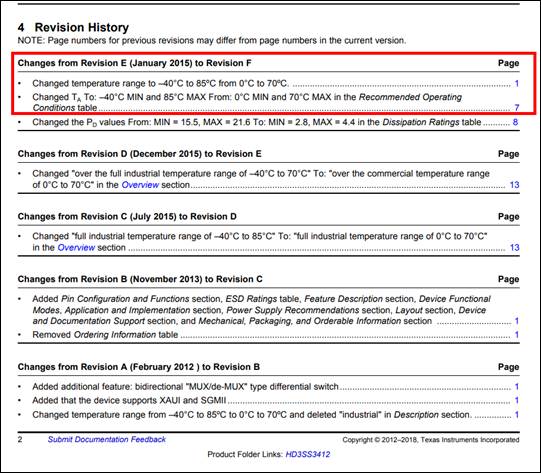Click the Changes from Revision B to Revision C heading
Image resolution: width=541 pixels, height=473 pixels.
click(140, 279)
